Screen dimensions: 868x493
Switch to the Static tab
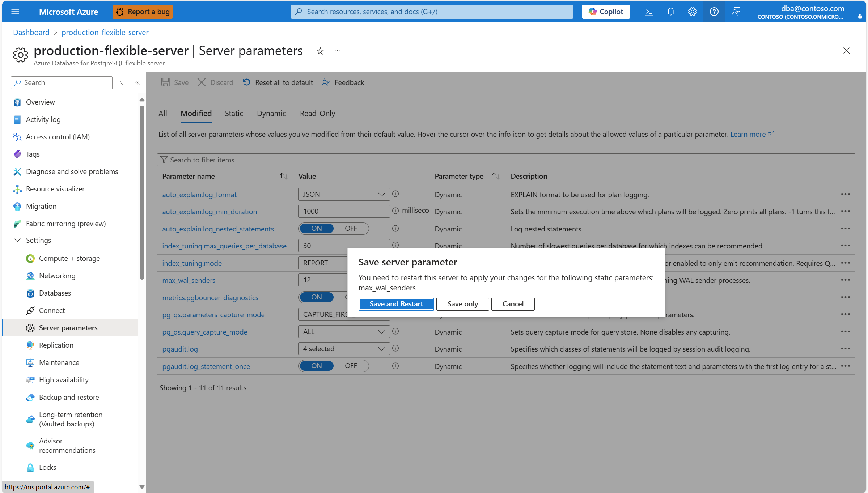(234, 114)
